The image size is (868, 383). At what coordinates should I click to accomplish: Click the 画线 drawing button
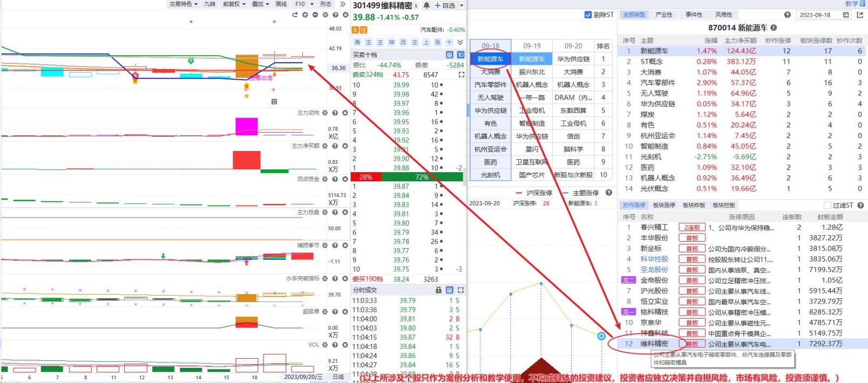(281, 4)
